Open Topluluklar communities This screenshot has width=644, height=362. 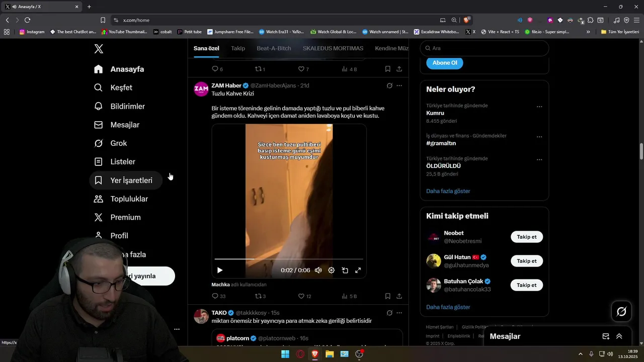tap(121, 199)
